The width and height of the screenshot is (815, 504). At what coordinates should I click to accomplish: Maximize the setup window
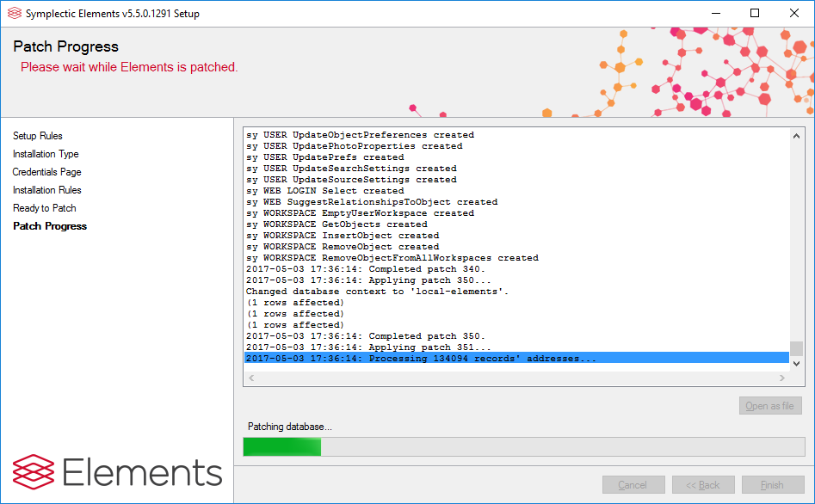click(755, 14)
